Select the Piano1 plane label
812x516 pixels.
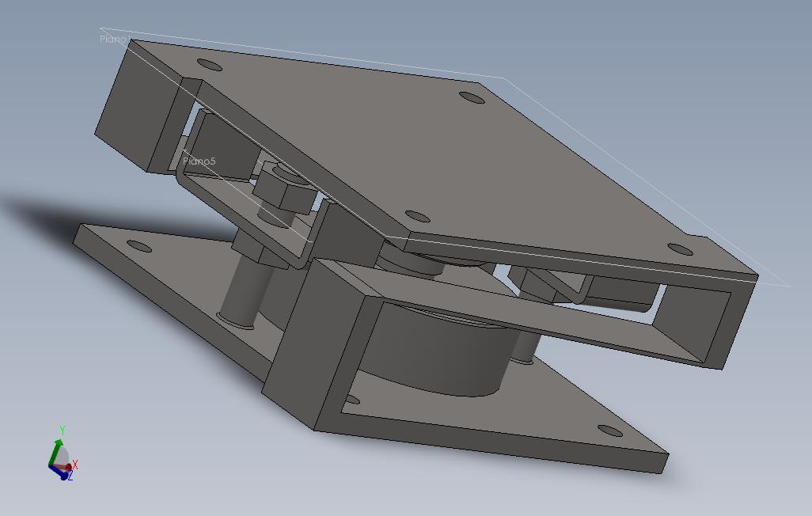(x=115, y=40)
